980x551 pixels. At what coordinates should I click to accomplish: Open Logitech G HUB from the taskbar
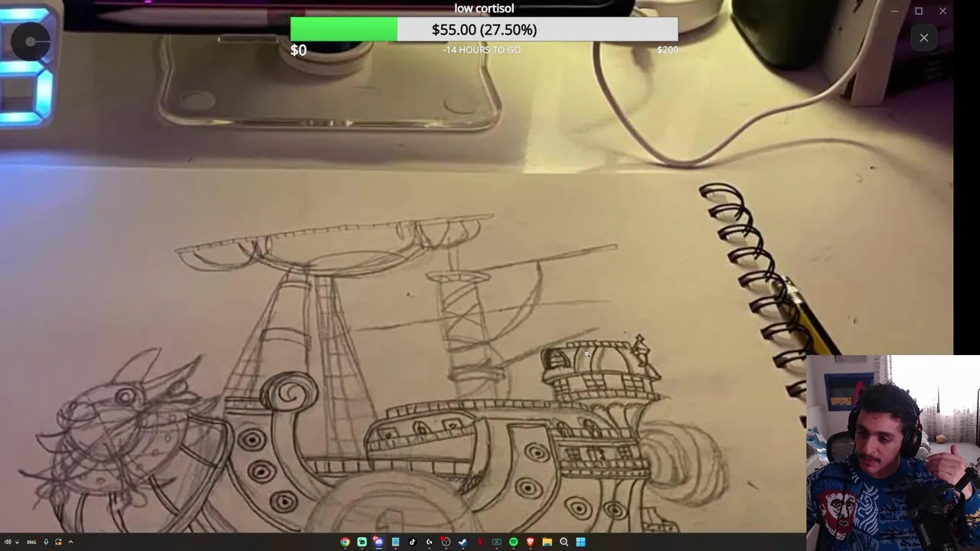tap(429, 542)
